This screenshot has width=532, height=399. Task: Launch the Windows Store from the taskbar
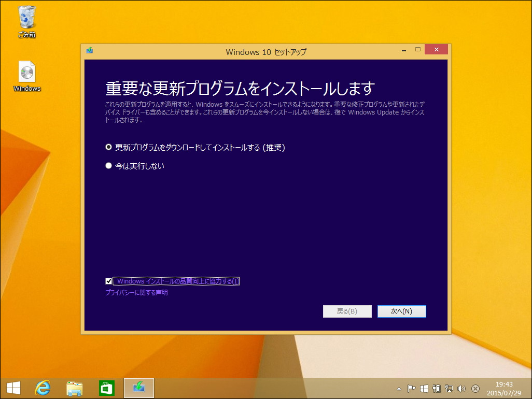click(x=106, y=388)
